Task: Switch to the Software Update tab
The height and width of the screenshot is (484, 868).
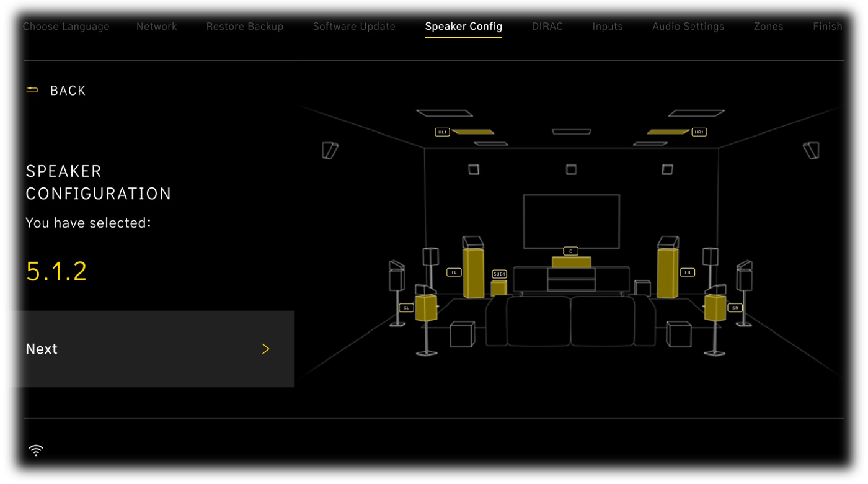Action: (354, 27)
